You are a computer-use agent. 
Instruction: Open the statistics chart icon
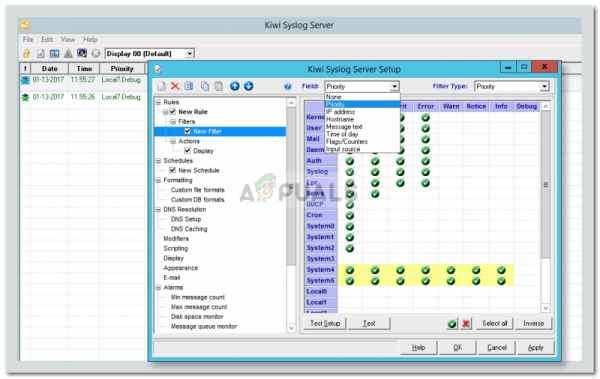point(54,54)
